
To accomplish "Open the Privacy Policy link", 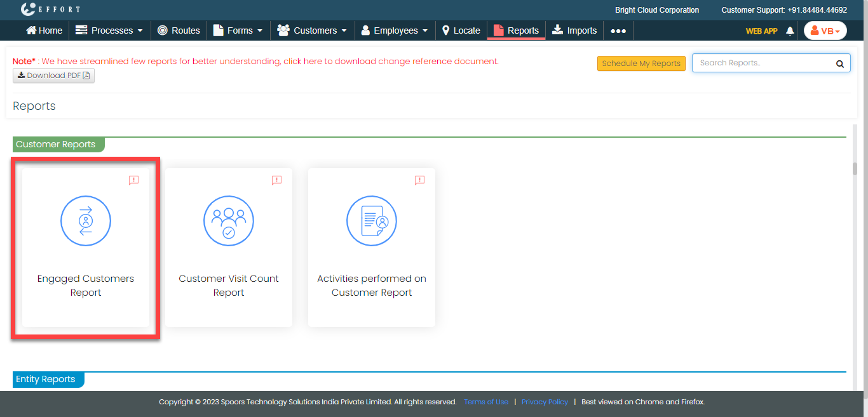I will coord(545,402).
